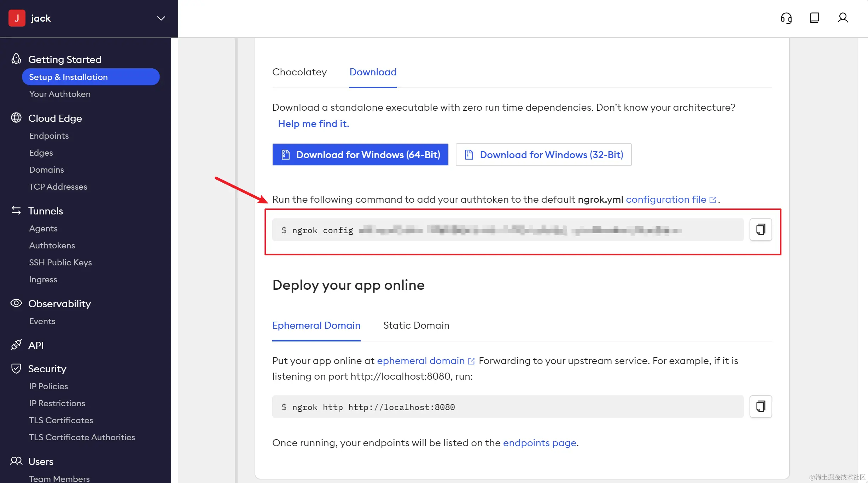
Task: Expand the jack account dropdown
Action: (161, 18)
